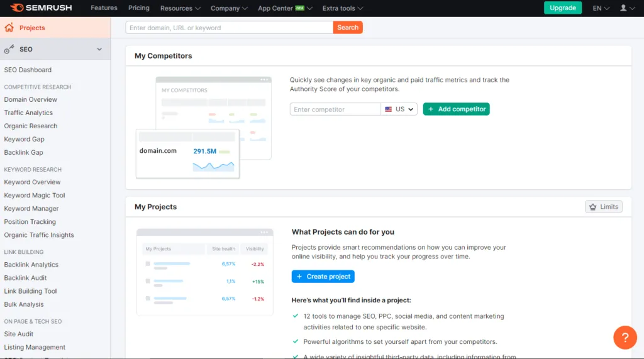This screenshot has height=359, width=644.
Task: Open Traffic Analytics
Action: click(x=28, y=113)
